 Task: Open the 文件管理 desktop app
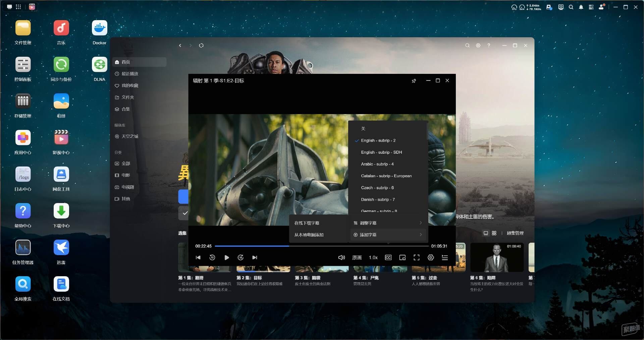23,28
